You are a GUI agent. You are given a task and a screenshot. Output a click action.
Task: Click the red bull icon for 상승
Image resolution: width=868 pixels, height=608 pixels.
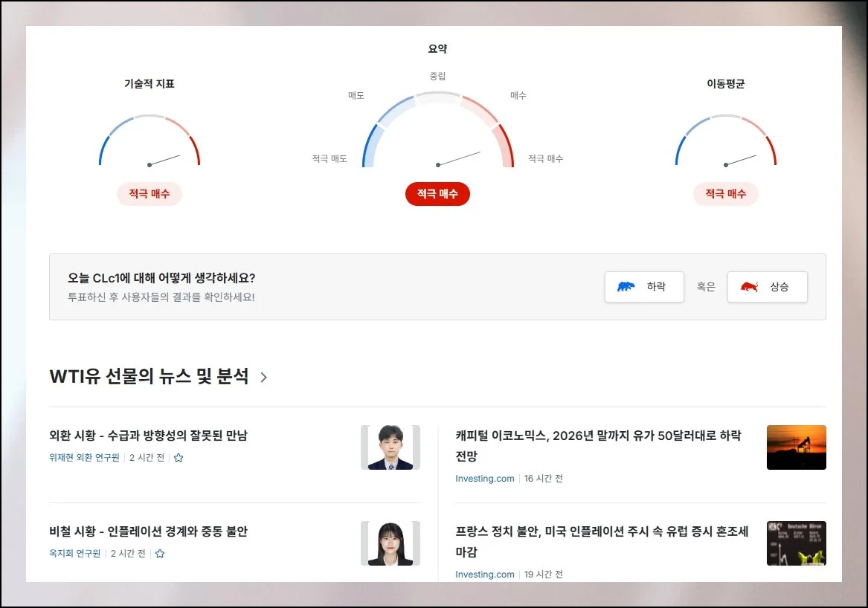pos(749,287)
